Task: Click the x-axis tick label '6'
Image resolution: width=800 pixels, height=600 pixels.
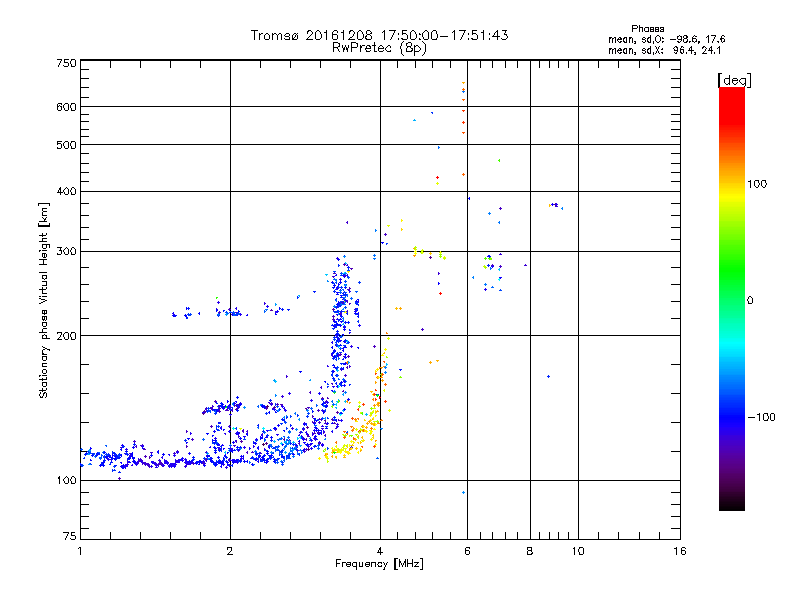Action: coord(467,551)
